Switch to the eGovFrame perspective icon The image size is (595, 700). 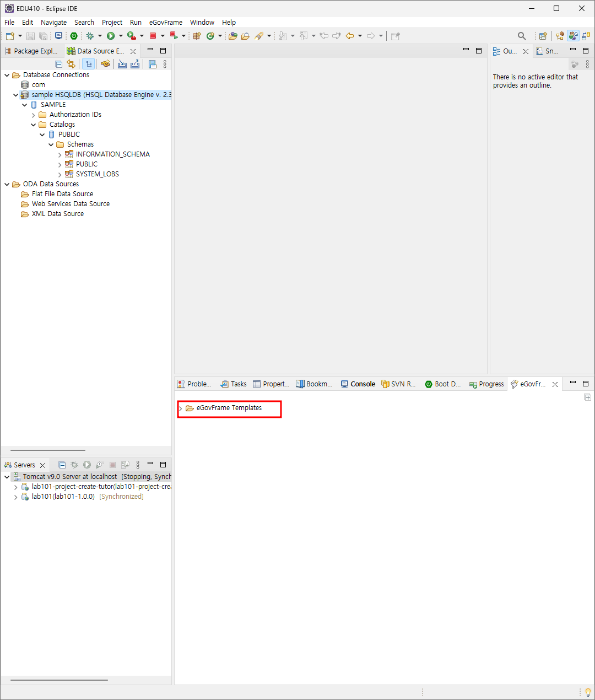coord(574,36)
